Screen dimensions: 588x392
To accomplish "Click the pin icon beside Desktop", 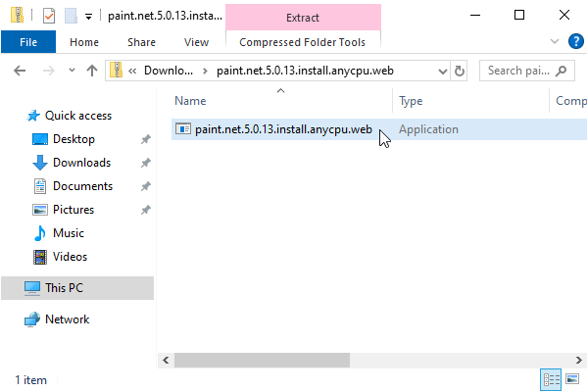I will coord(145,139).
